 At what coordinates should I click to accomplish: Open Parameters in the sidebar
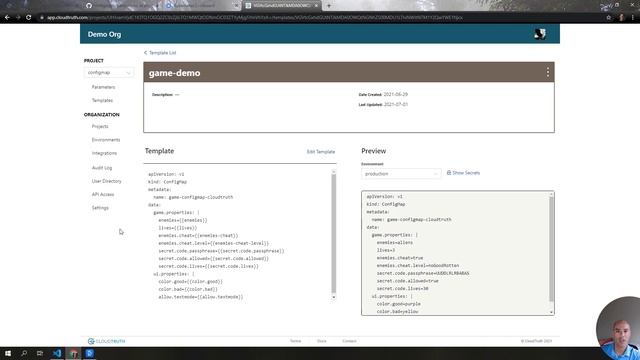pyautogui.click(x=103, y=87)
